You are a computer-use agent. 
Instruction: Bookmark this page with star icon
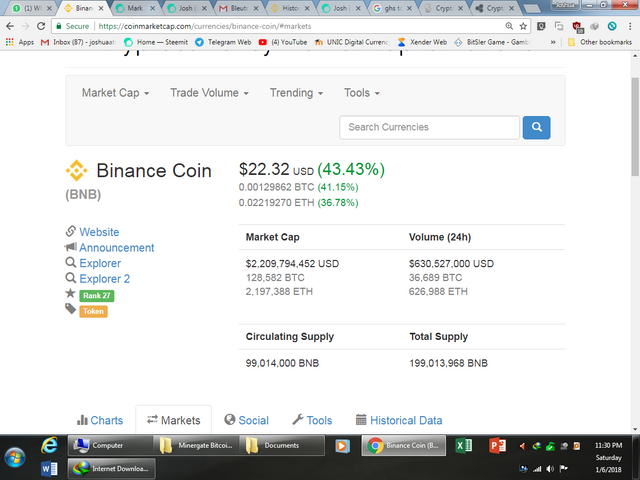(x=523, y=26)
